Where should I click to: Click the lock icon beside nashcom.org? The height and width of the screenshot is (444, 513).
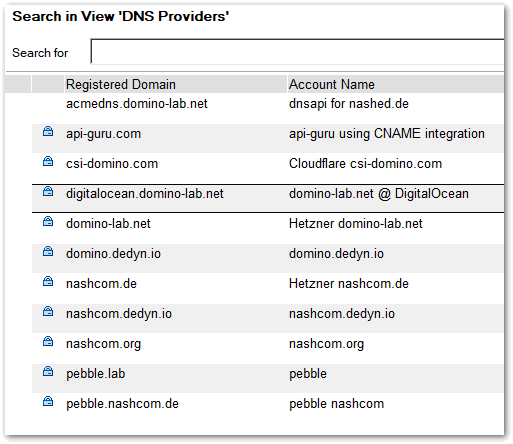(x=48, y=341)
